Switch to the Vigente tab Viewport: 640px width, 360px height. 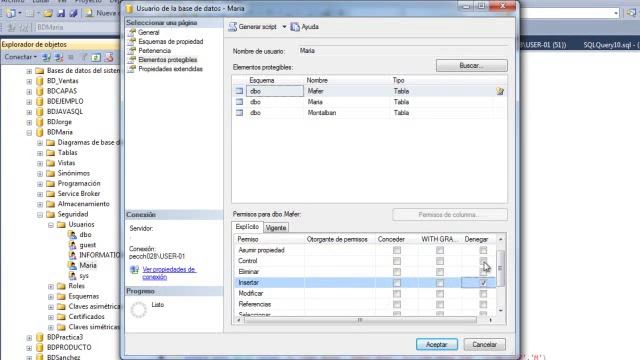click(x=276, y=228)
